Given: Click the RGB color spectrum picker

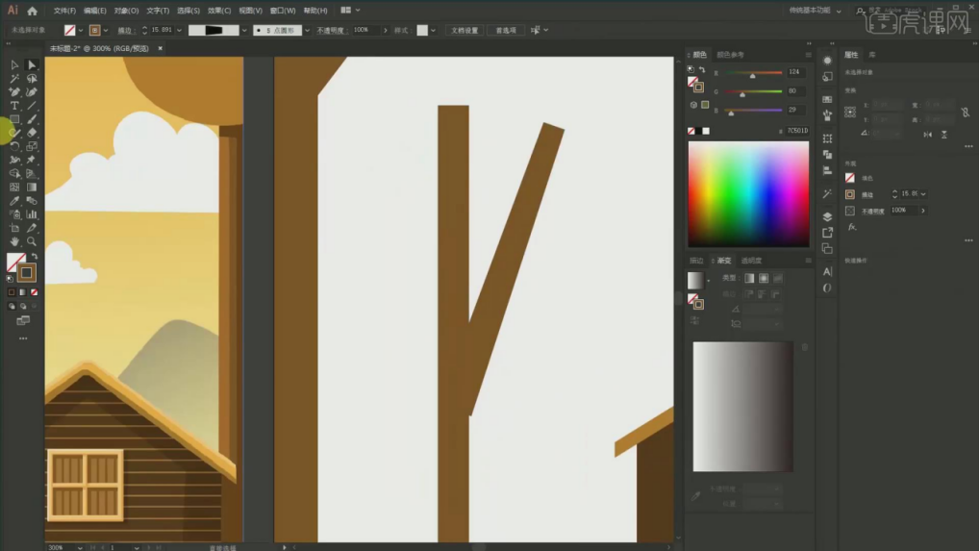Looking at the screenshot, I should [x=748, y=194].
